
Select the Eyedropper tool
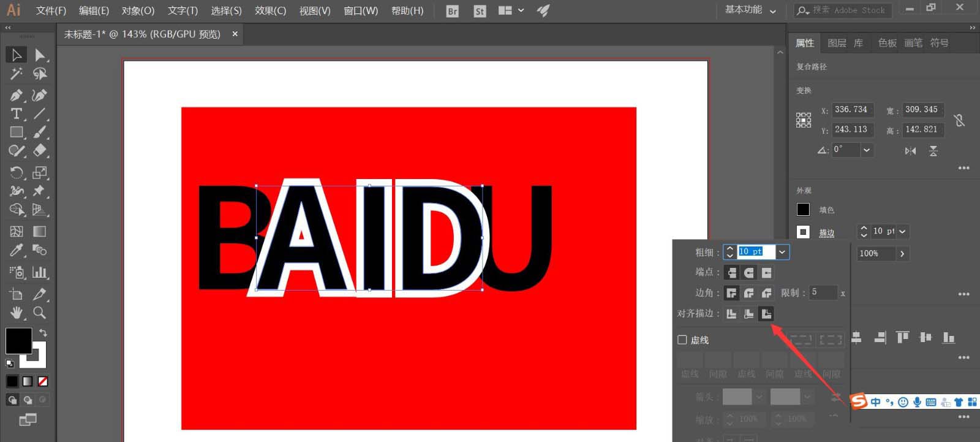tap(17, 250)
